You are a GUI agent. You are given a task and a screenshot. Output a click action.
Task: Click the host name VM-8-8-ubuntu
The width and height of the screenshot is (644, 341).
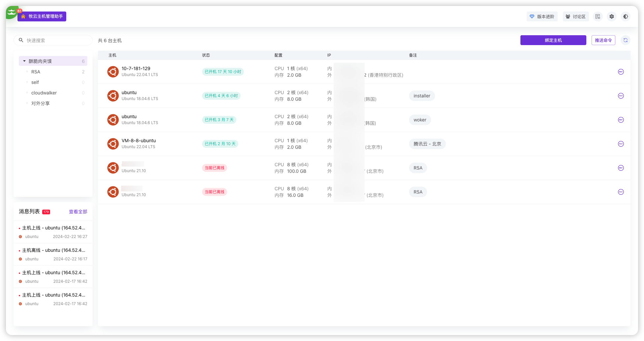[139, 141]
